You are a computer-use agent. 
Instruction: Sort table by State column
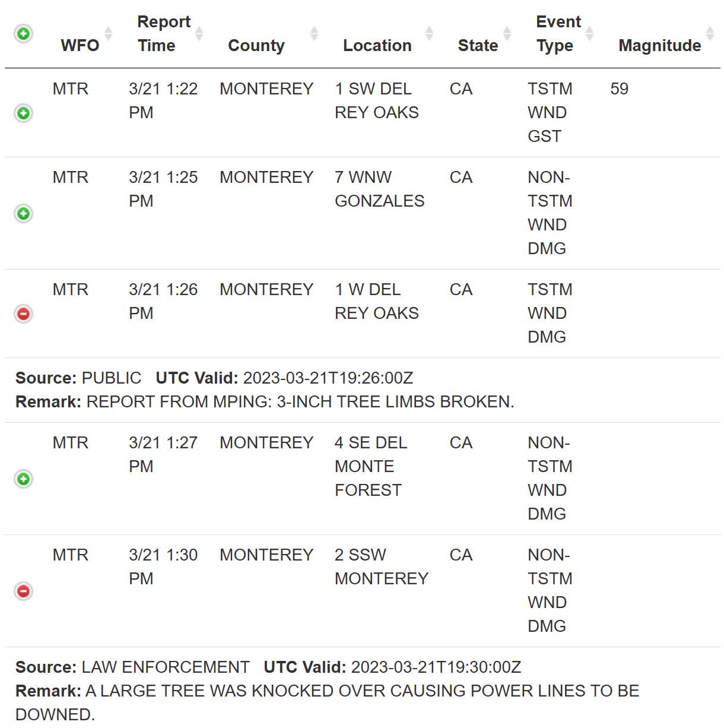[478, 46]
